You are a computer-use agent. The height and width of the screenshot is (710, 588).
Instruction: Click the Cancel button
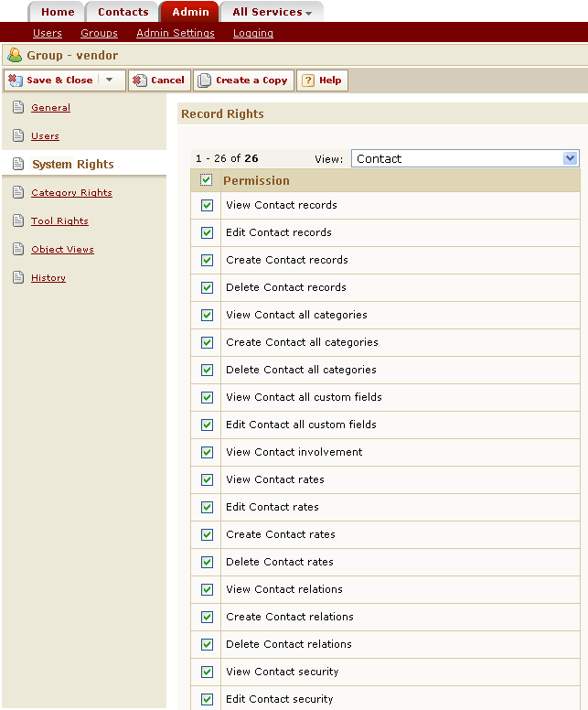point(159,81)
